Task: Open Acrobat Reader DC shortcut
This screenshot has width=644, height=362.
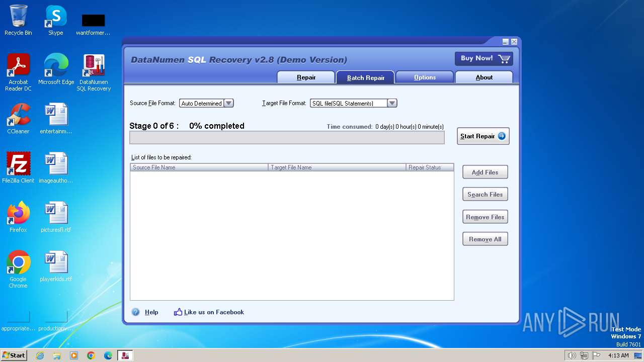Action: (18, 72)
